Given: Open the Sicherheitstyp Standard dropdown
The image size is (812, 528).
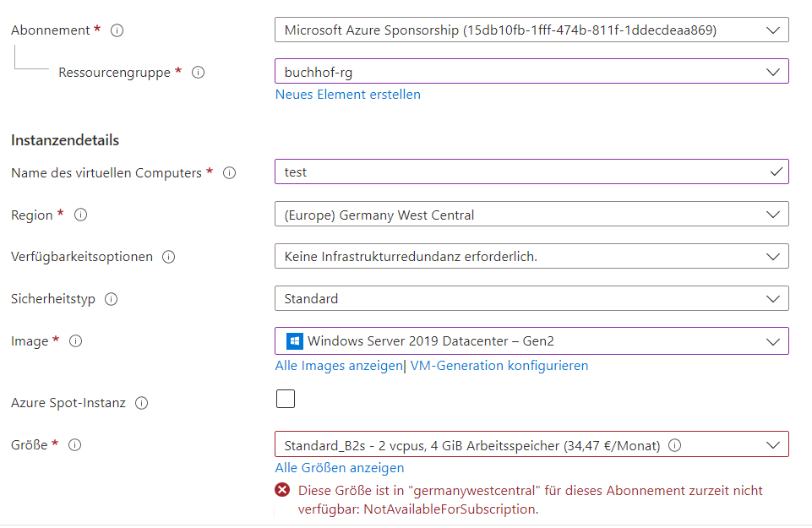Looking at the screenshot, I should coord(531,299).
